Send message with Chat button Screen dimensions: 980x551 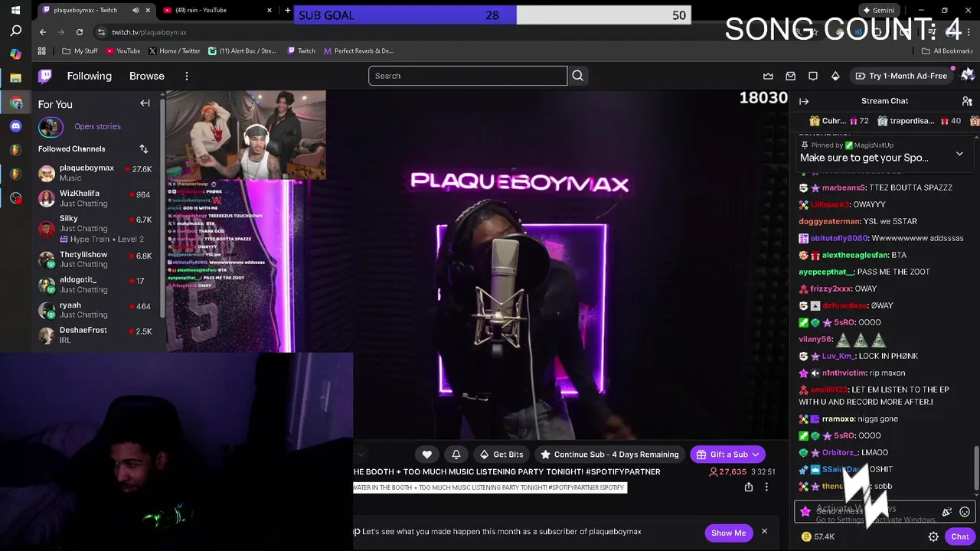point(960,537)
